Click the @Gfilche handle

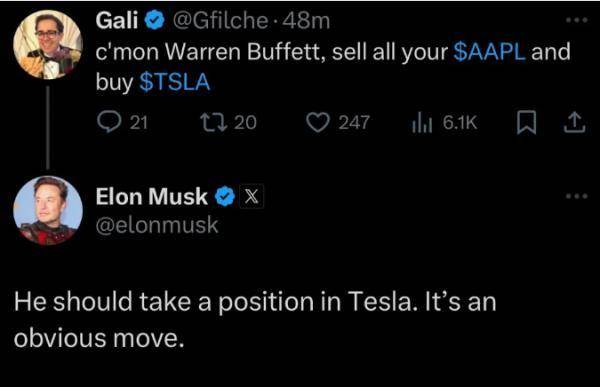pos(220,20)
